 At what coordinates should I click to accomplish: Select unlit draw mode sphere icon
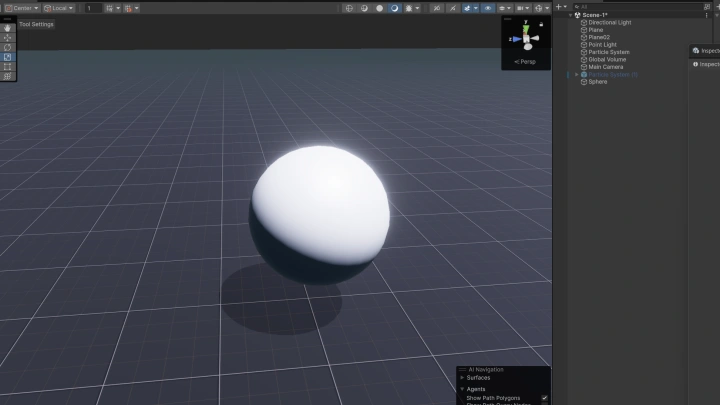(379, 8)
